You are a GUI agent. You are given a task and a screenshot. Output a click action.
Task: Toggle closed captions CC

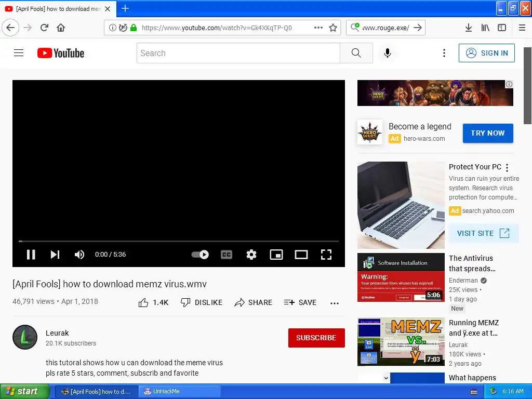[x=227, y=255]
